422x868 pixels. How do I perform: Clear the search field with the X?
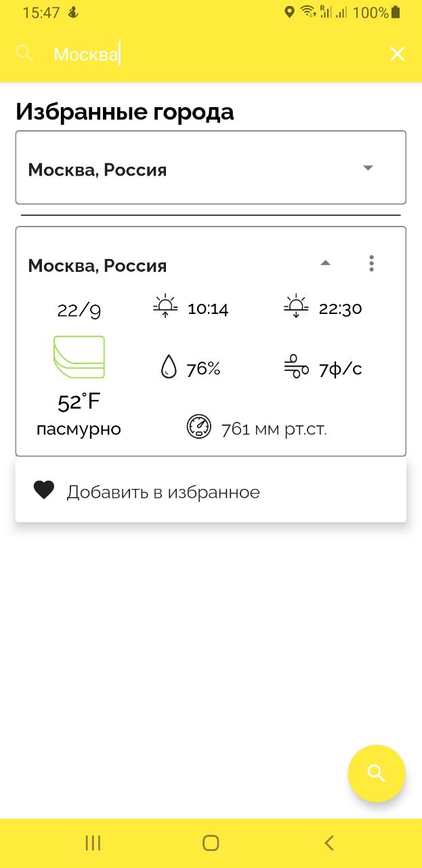pyautogui.click(x=397, y=54)
